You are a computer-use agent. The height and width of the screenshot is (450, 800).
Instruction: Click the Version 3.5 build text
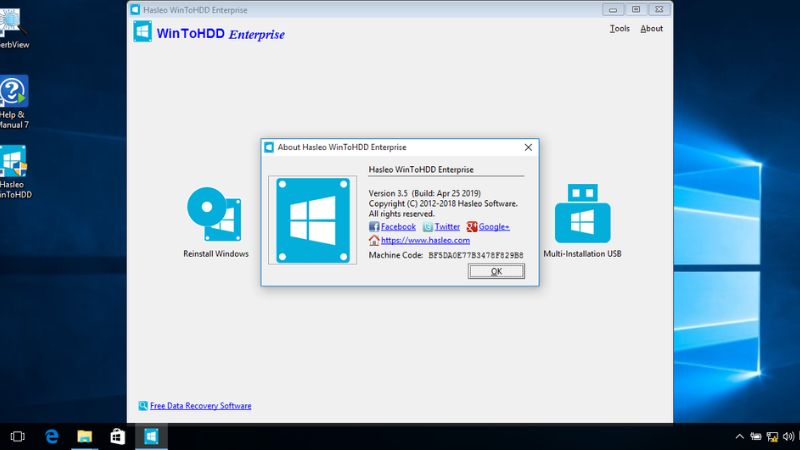click(x=424, y=193)
